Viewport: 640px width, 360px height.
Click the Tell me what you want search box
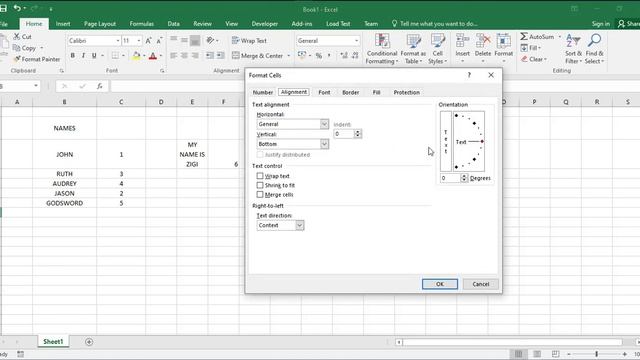435,24
